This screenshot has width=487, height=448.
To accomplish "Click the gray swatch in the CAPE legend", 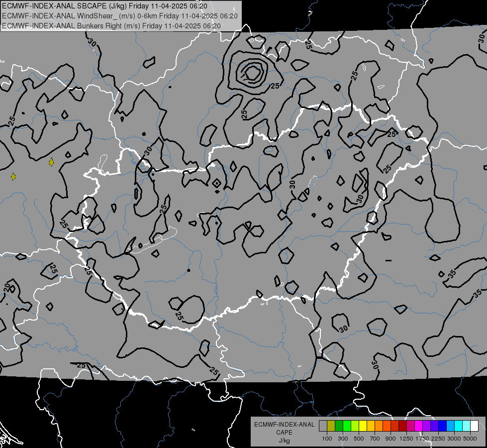I will pyautogui.click(x=323, y=426).
